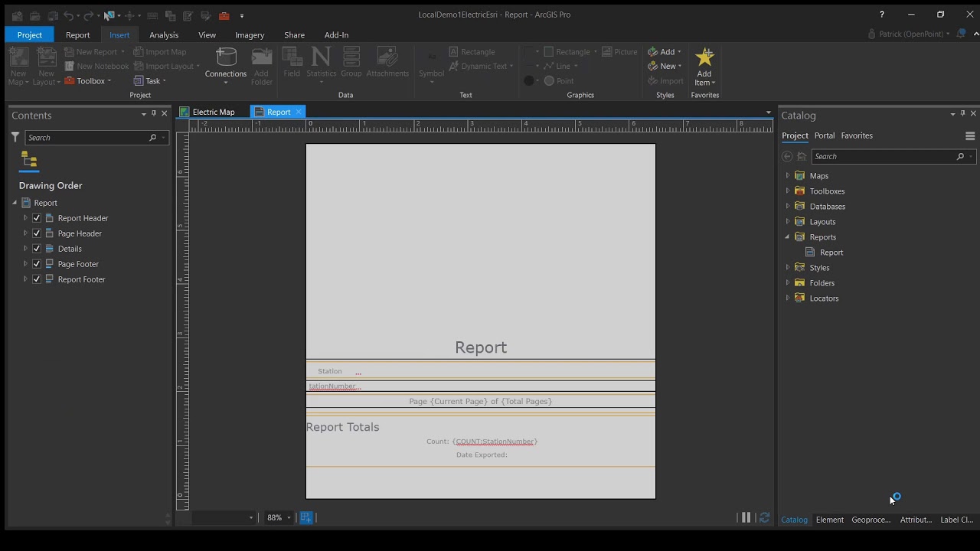Uncheck the Details checkbox
This screenshot has width=980, height=551.
point(37,249)
